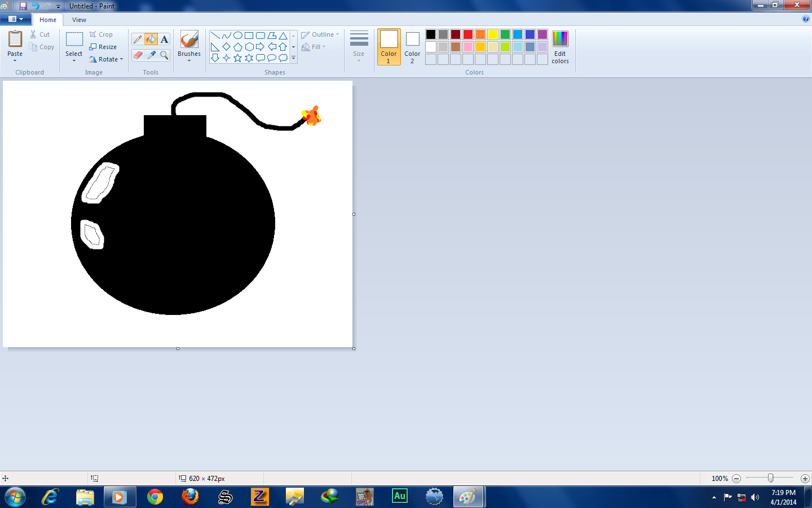Activate the Color 1 foreground box
812x508 pixels.
coord(389,46)
